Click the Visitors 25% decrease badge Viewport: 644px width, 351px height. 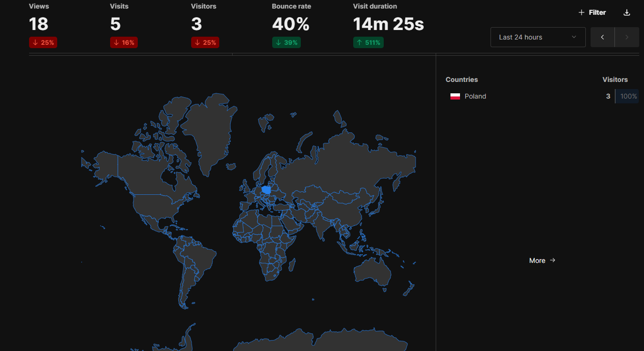205,42
